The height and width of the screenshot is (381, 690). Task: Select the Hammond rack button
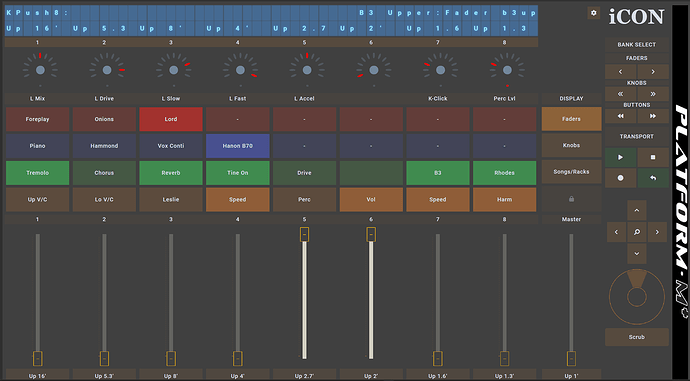(x=104, y=146)
